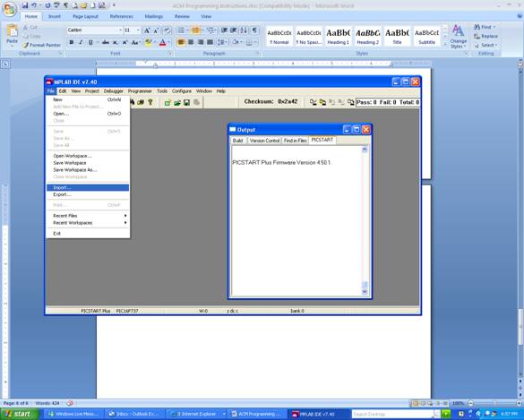The height and width of the screenshot is (420, 524).
Task: Click the Bullets list icon
Action: [181, 30]
